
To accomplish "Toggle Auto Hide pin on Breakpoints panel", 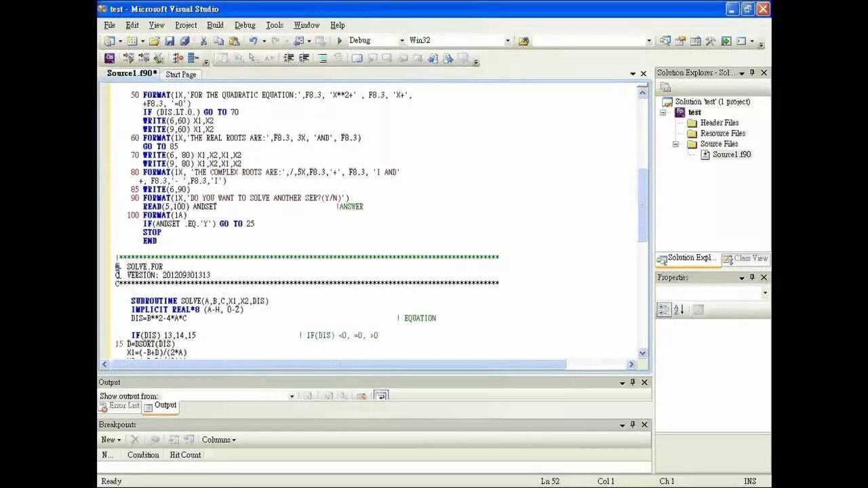I will click(x=633, y=424).
